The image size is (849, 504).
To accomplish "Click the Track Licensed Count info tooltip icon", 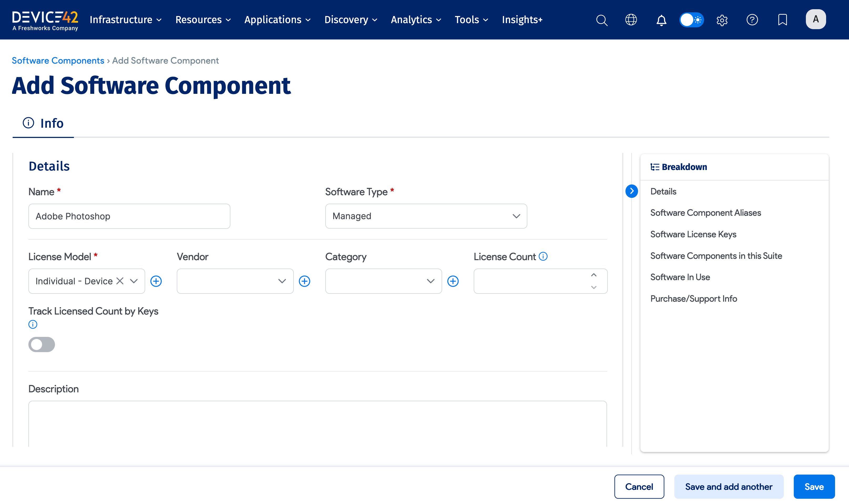I will pos(33,324).
